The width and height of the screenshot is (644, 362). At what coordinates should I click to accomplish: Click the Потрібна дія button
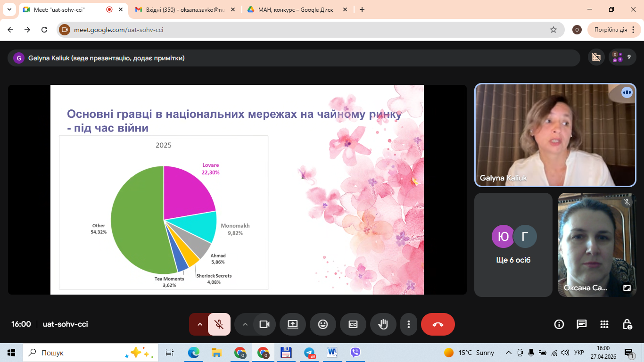(x=614, y=30)
